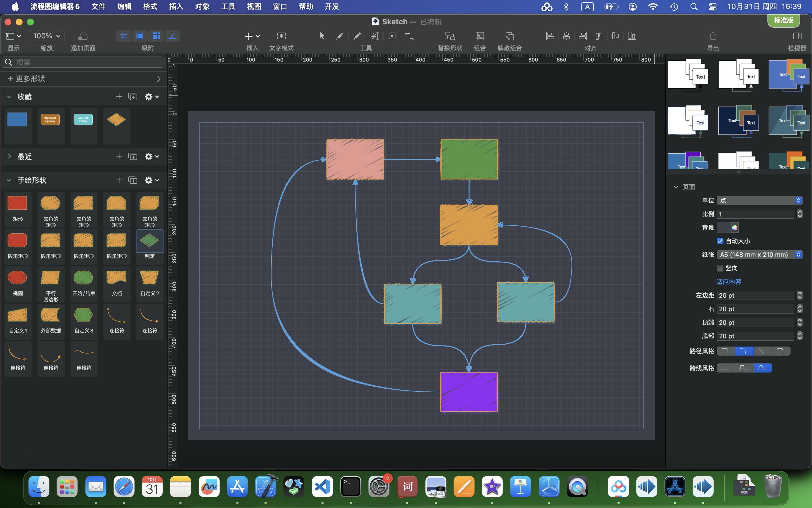Select the shape container tool
This screenshot has width=812, height=508.
pyautogui.click(x=392, y=36)
